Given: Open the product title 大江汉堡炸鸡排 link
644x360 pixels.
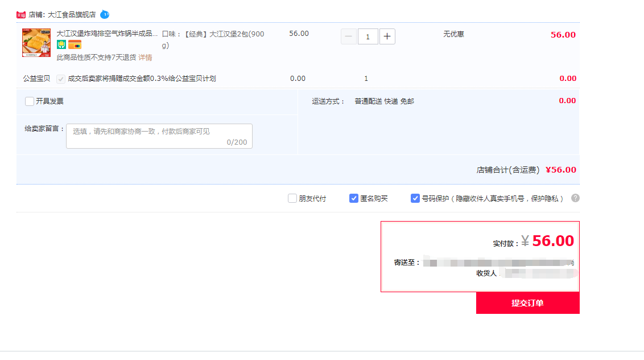Looking at the screenshot, I should tap(107, 34).
